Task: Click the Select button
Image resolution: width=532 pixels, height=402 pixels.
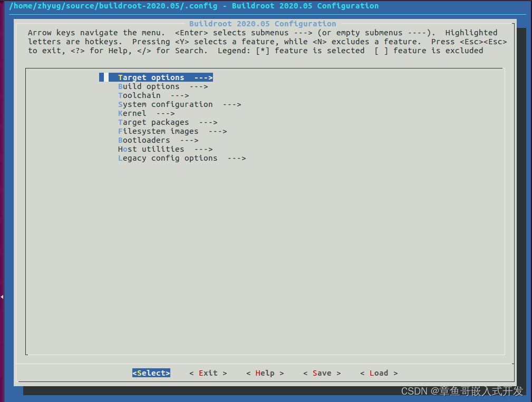Action: [151, 373]
